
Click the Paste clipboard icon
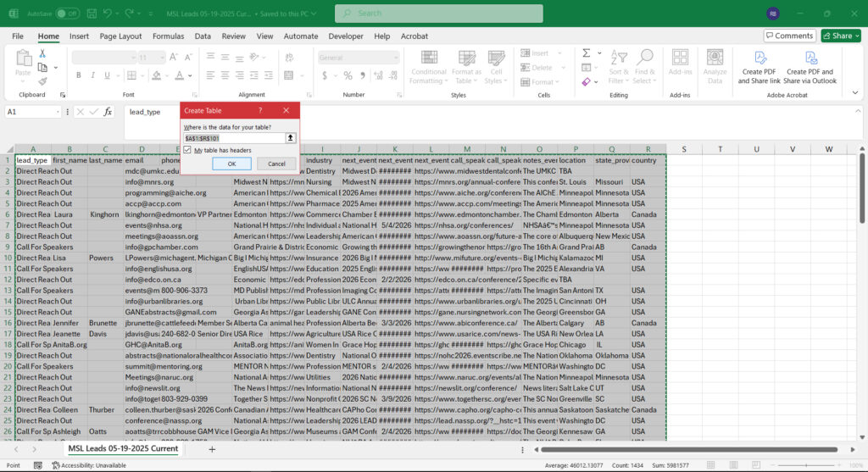(x=23, y=58)
